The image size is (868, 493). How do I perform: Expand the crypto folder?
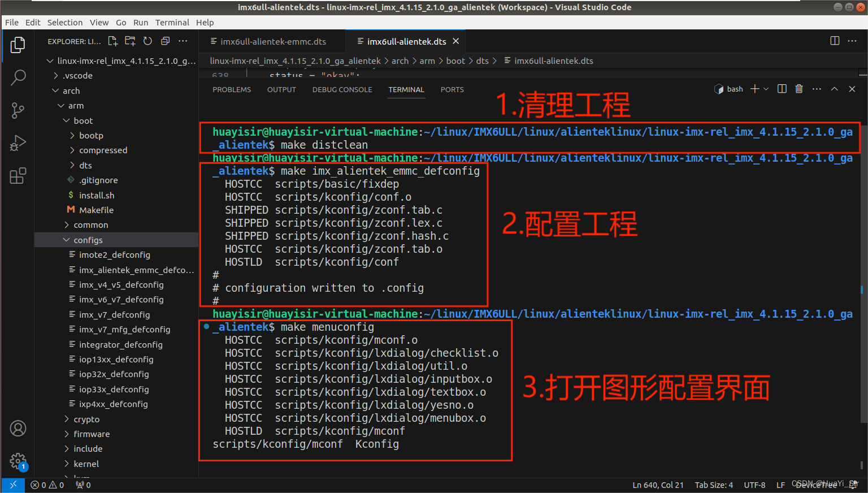[x=116, y=419]
